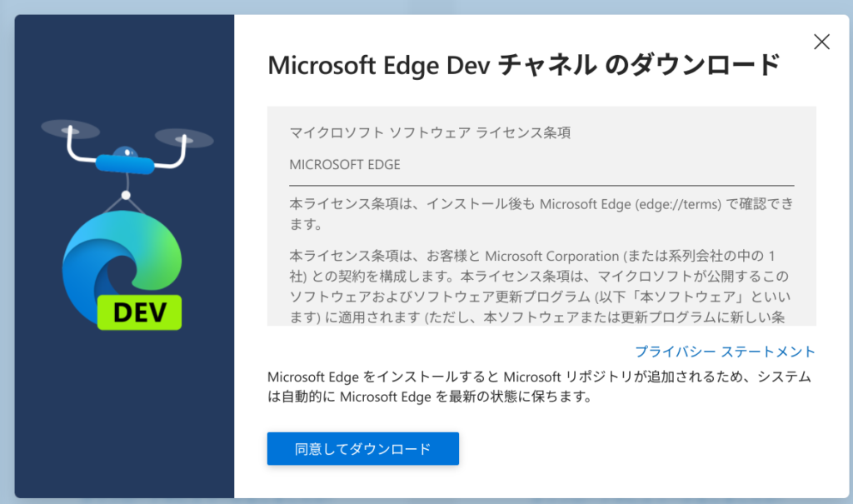Click the horizontal divider below MICROSOFT EDGE
Image resolution: width=853 pixels, height=504 pixels.
coord(541,186)
